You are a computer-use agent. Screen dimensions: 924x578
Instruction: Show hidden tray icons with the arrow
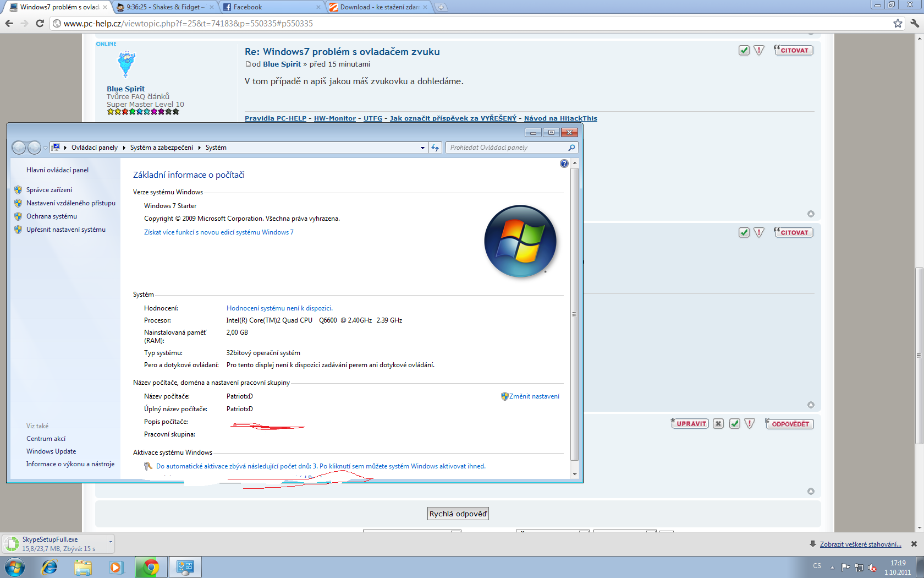[x=832, y=568]
